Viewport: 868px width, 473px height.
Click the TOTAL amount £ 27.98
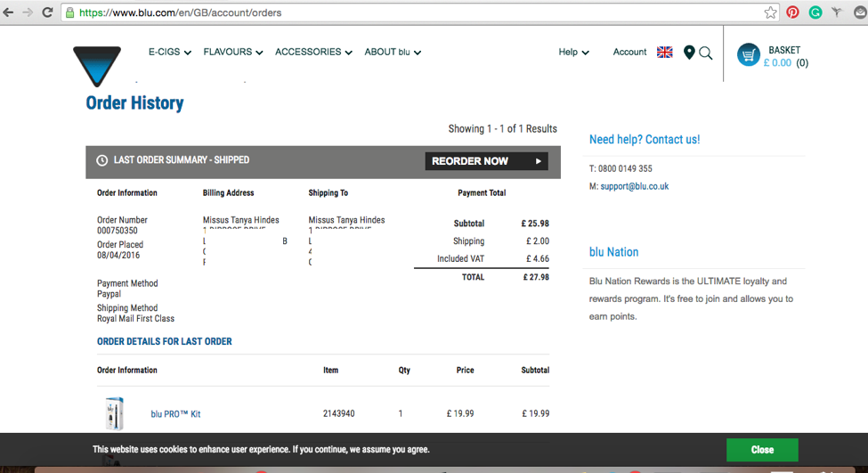point(536,278)
